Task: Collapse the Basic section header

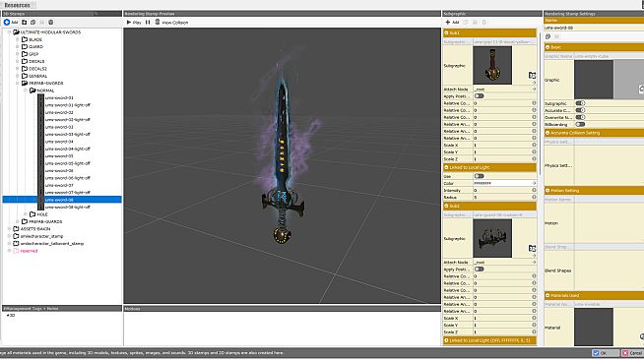Action: coord(547,47)
